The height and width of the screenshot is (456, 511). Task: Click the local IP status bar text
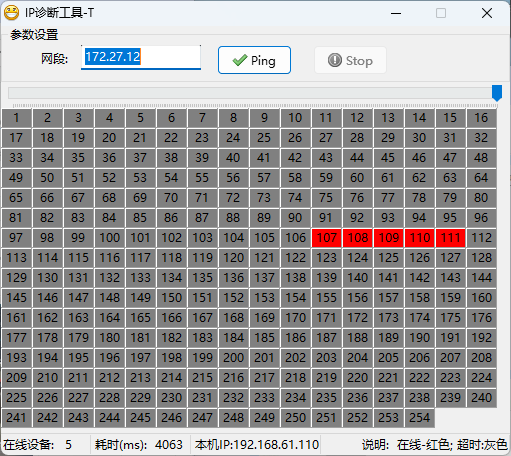(x=257, y=445)
